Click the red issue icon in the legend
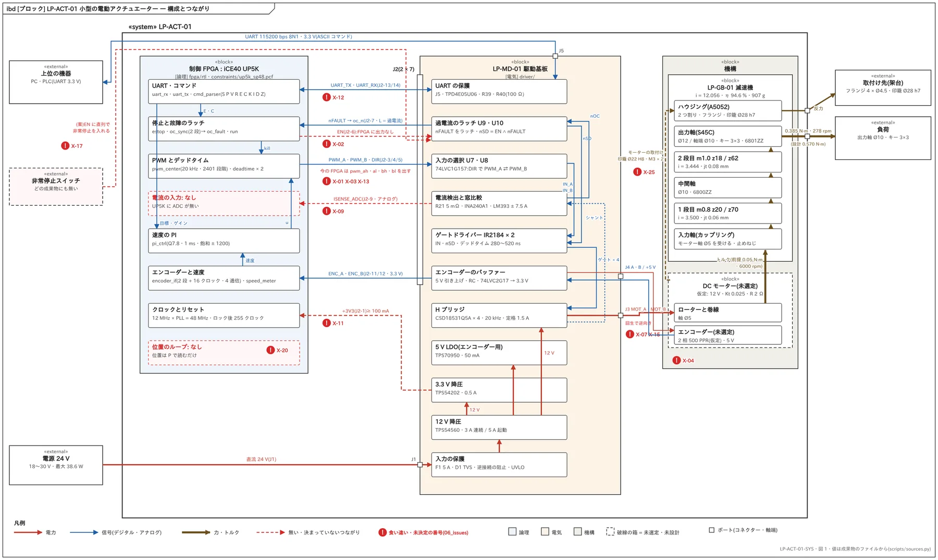 [x=382, y=532]
